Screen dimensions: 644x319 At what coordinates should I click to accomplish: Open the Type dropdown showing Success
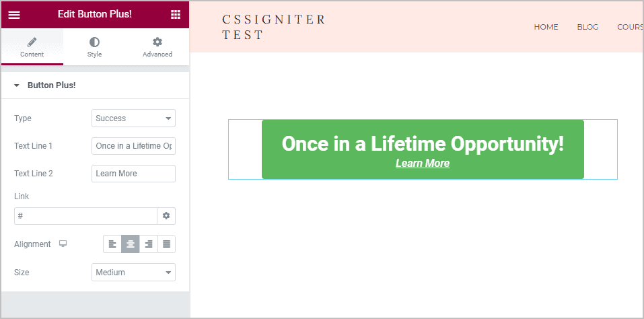133,118
